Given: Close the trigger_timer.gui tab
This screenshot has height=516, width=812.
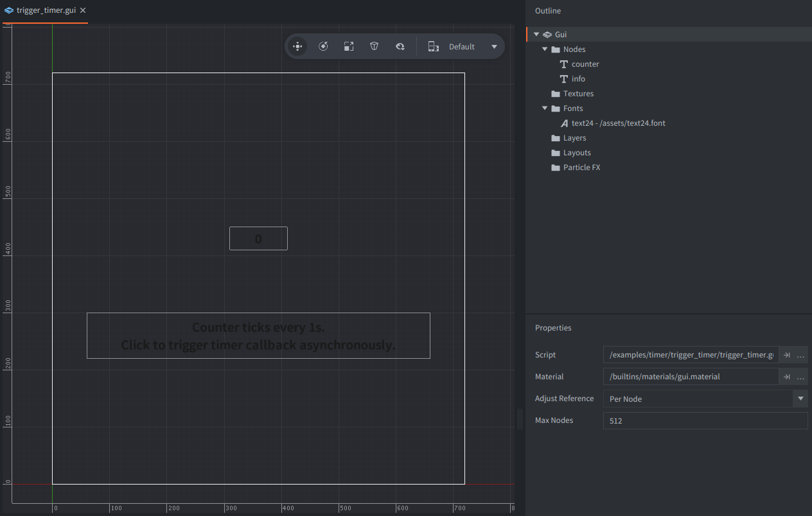Looking at the screenshot, I should [84, 10].
